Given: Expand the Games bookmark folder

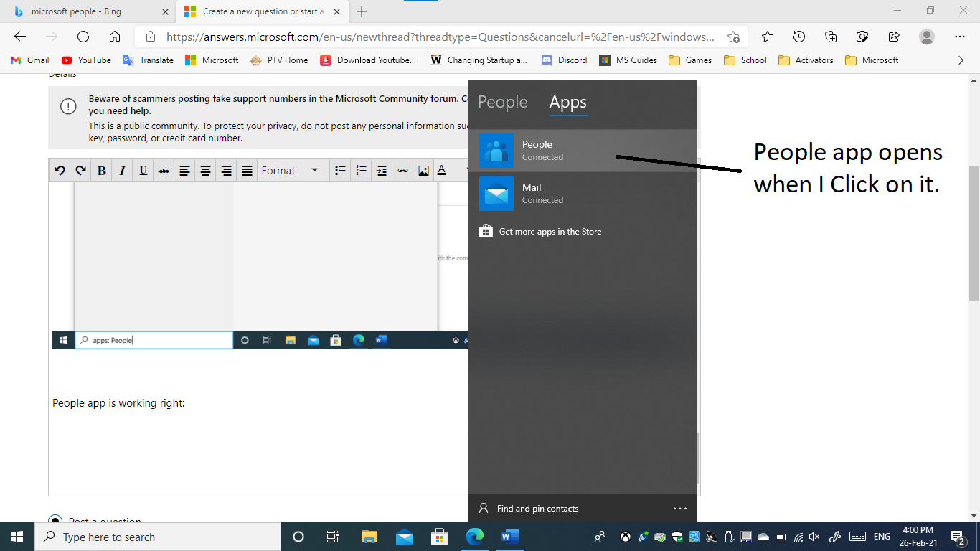Looking at the screenshot, I should click(x=690, y=60).
